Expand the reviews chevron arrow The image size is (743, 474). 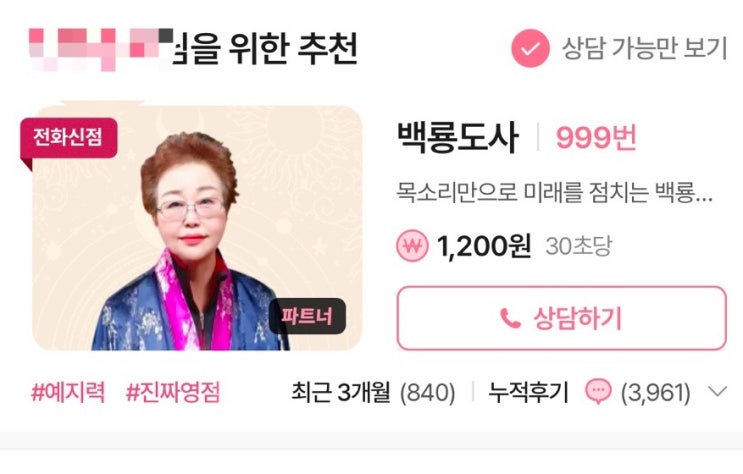pos(717,392)
